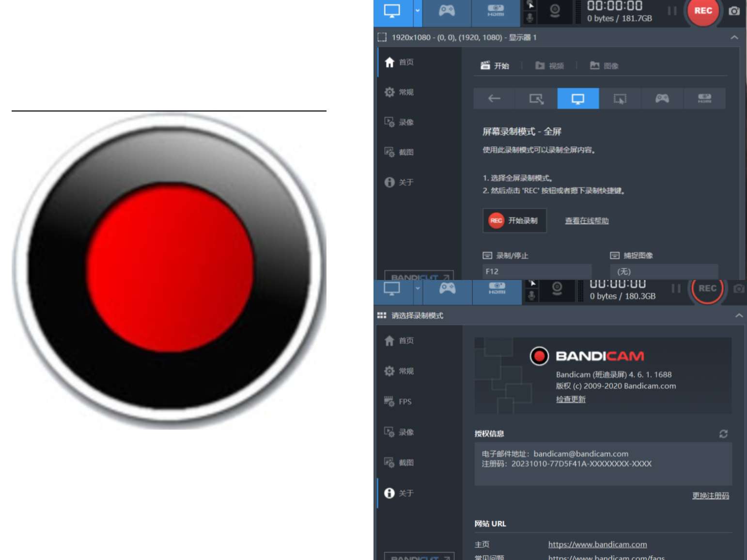Screen dimensions: 747x560
Task: Go to 录像 in bottom window sidebar
Action: [399, 432]
